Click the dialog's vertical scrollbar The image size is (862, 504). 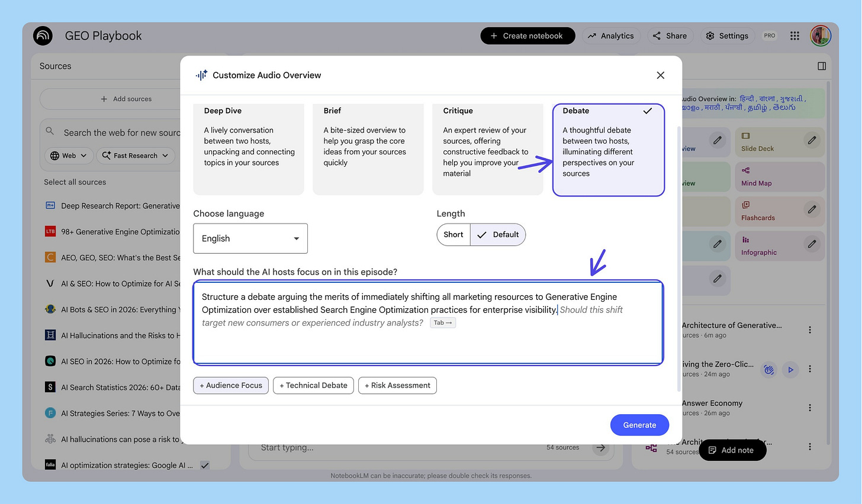point(678,258)
